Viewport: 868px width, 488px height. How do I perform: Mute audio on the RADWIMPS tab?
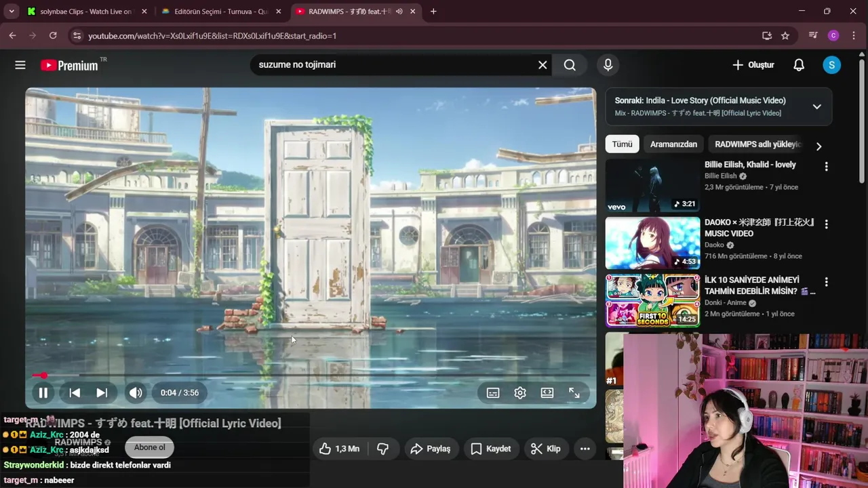pos(399,12)
